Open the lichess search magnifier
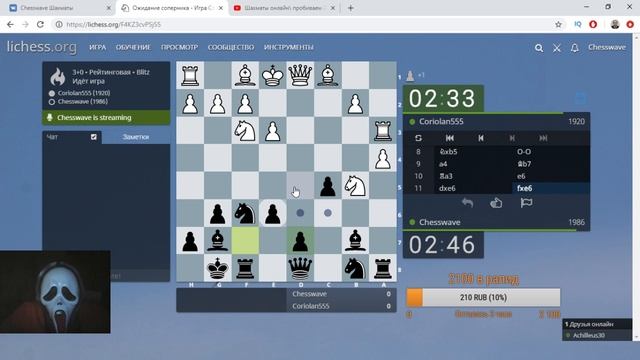The image size is (640, 360). (x=539, y=48)
